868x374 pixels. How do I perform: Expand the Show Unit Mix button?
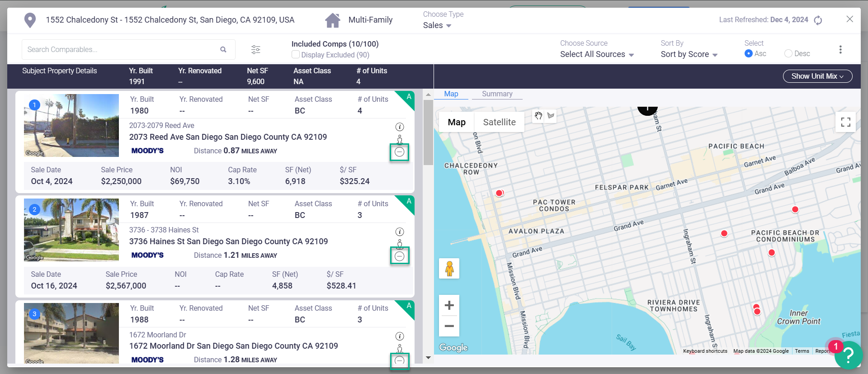[817, 76]
